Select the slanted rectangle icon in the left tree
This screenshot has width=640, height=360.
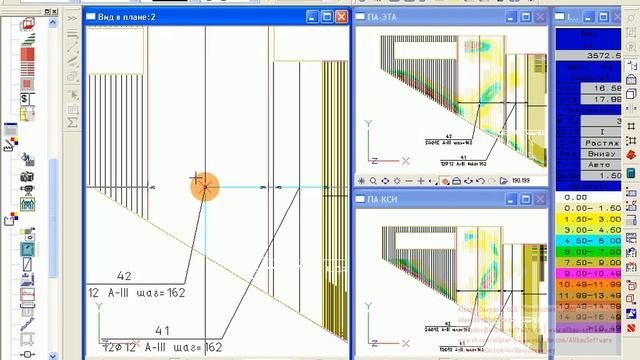pos(27,264)
